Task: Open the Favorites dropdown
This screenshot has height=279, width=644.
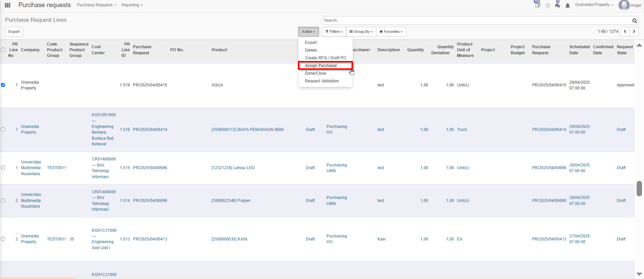Action: [x=391, y=31]
